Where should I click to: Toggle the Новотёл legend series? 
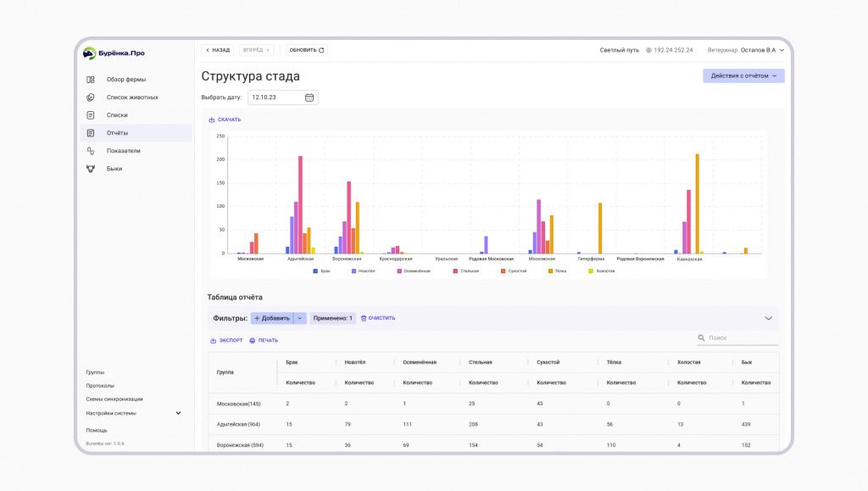363,271
